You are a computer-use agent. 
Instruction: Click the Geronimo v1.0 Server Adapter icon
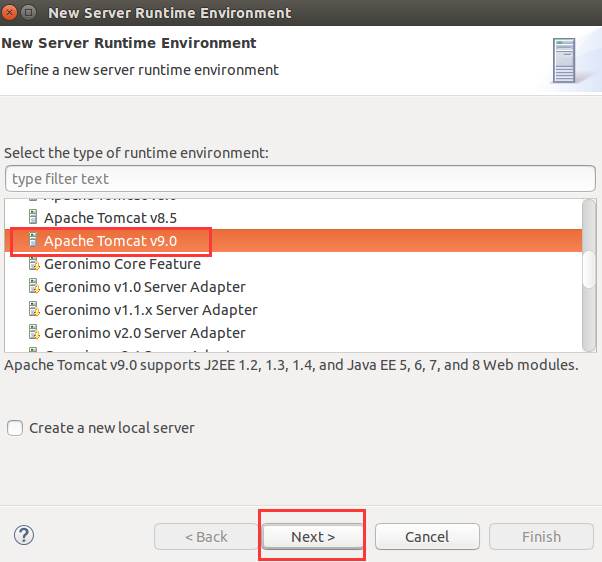point(34,287)
